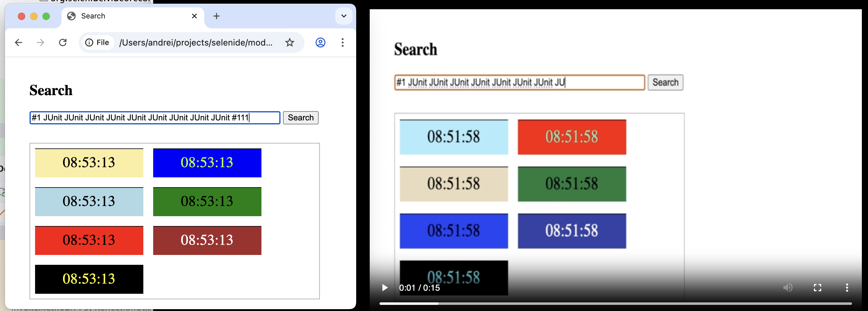Click the bright blue 08:53:13 box

click(x=207, y=163)
